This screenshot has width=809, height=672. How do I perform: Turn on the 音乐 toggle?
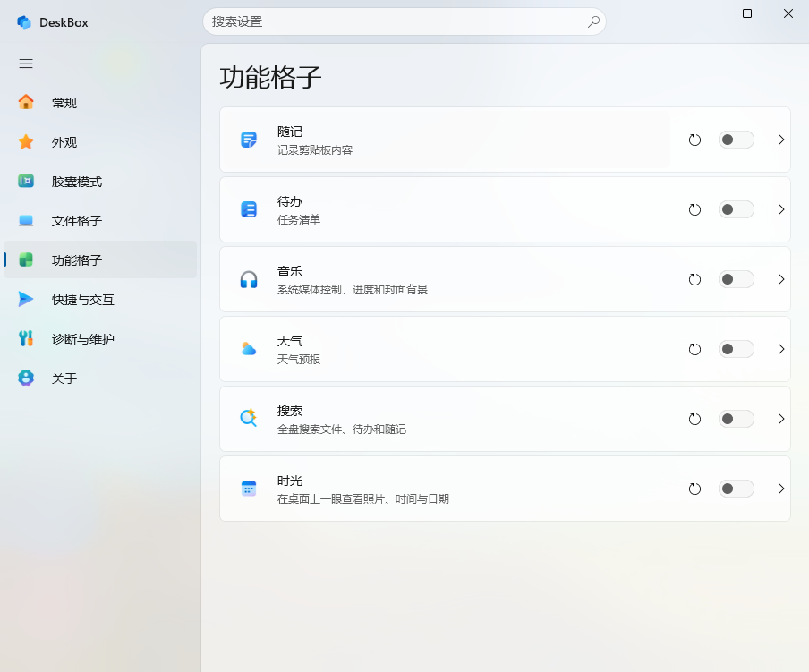point(737,279)
